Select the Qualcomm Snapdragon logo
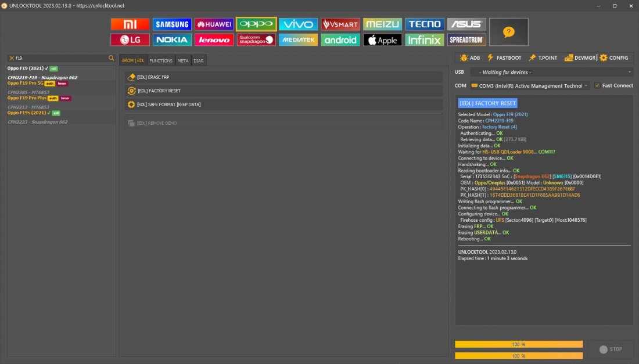 coord(256,40)
